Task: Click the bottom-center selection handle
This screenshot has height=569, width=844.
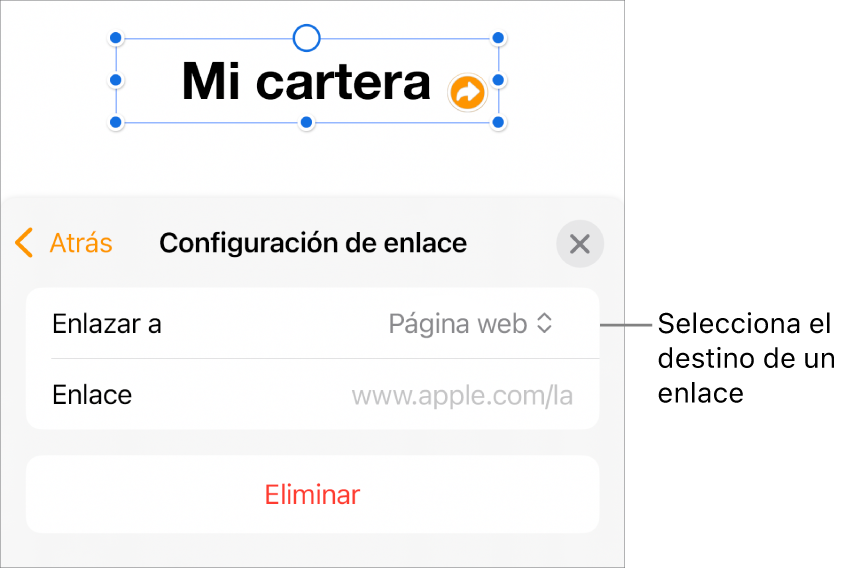Action: pyautogui.click(x=307, y=123)
